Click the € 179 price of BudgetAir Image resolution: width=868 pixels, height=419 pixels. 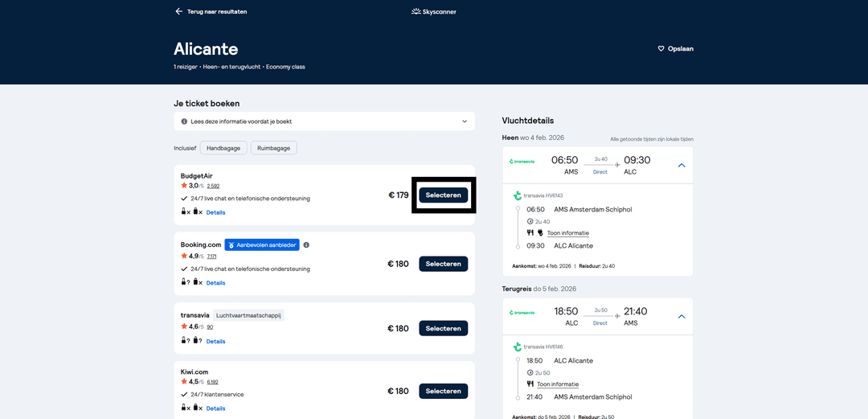(399, 195)
